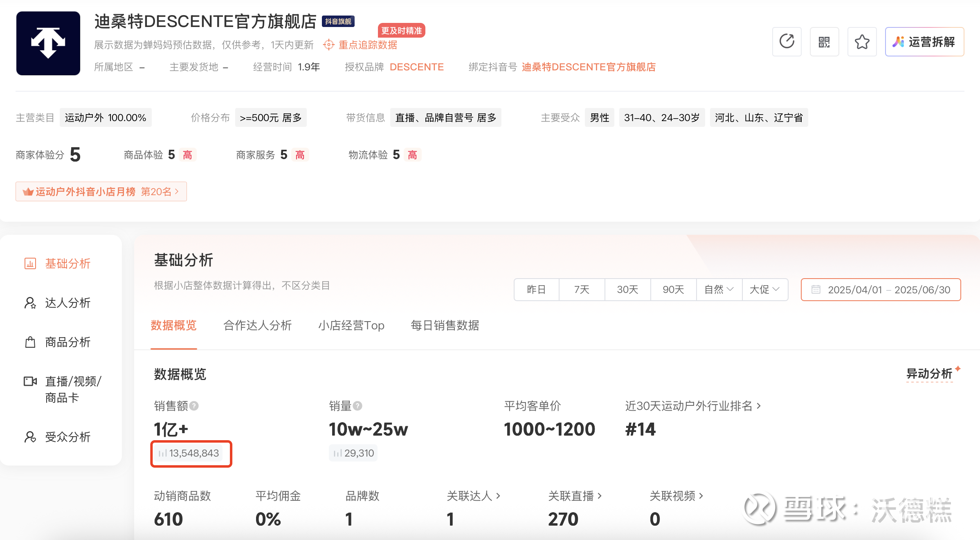Screen dimensions: 980x540
Task: Select the 30天 time range
Action: coord(627,290)
